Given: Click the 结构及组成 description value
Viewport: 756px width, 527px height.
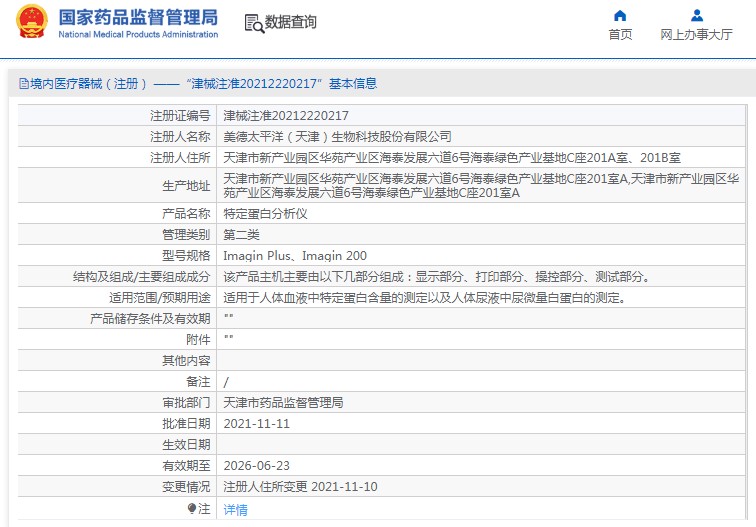Looking at the screenshot, I should tap(439, 277).
